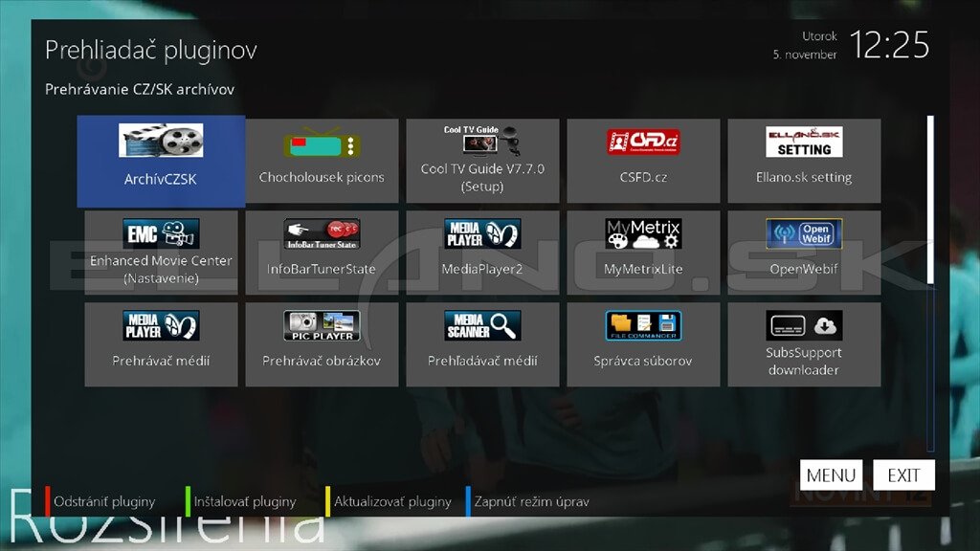
Task: Open the MyMetrixLite plugin
Action: (x=643, y=253)
